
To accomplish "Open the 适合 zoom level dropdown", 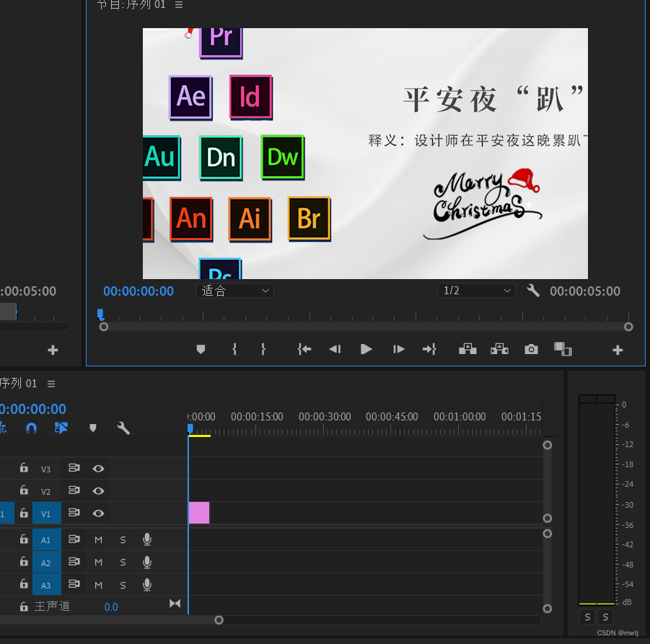I will point(234,291).
